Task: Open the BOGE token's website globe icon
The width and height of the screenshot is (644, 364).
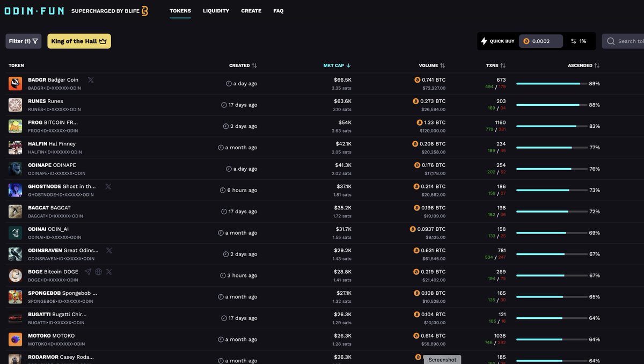Action: click(99, 272)
